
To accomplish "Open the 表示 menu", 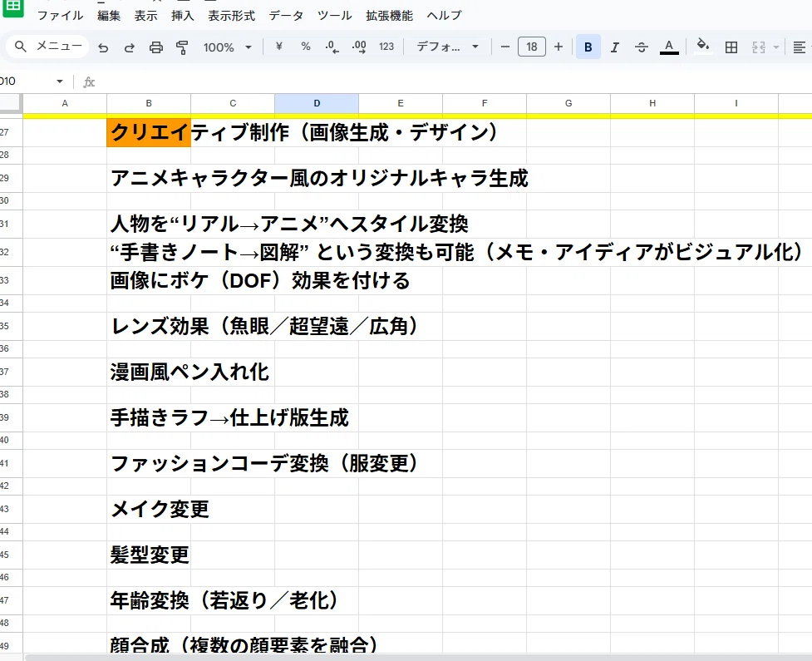I will click(x=145, y=16).
